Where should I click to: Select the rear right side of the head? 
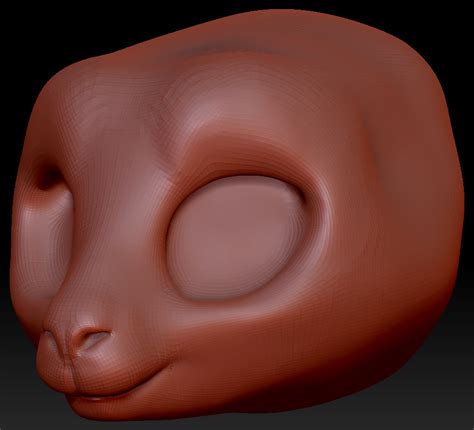click(x=417, y=217)
